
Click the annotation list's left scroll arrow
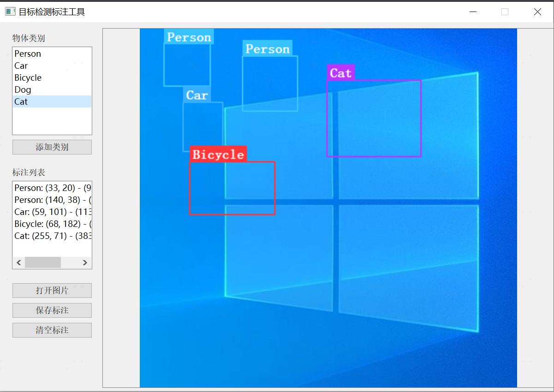coord(18,262)
